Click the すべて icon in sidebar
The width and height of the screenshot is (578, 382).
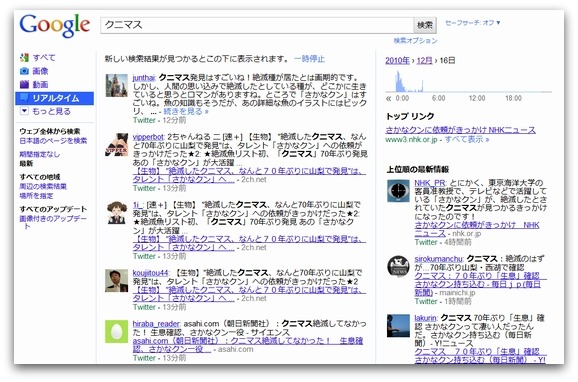24,58
